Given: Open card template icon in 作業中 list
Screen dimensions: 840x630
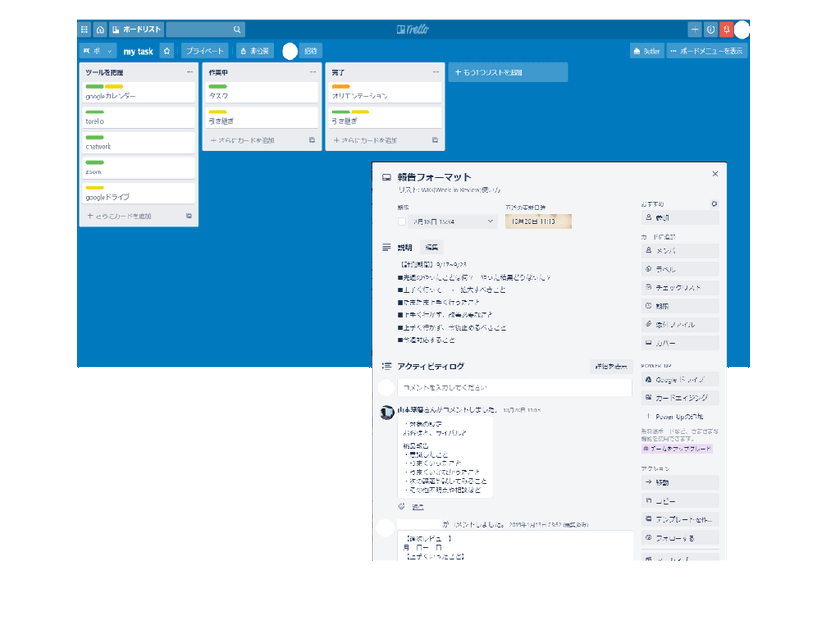Looking at the screenshot, I should [312, 140].
